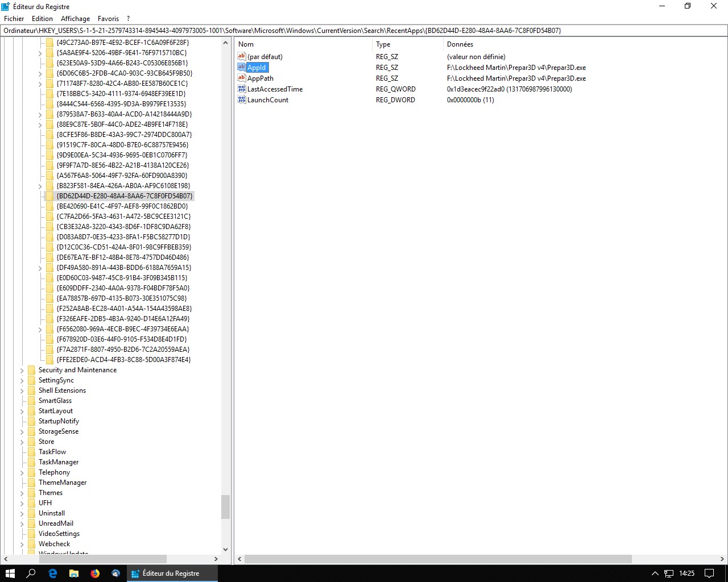Click the registry path address bar
The width and height of the screenshot is (728, 582).
coord(364,31)
